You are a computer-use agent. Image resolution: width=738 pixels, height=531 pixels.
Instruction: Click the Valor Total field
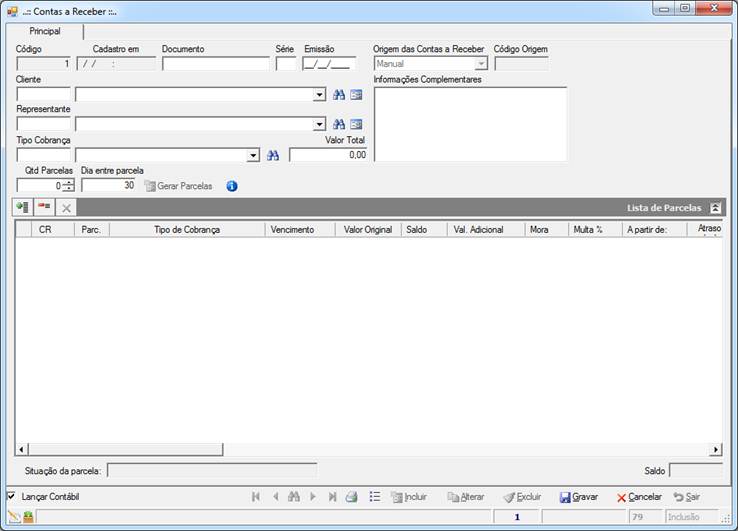coord(328,155)
